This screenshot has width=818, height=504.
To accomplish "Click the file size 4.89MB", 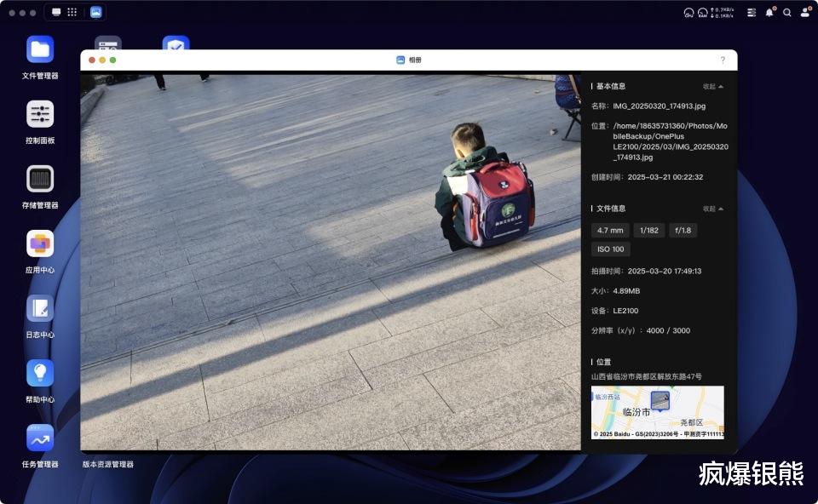I will pos(626,291).
